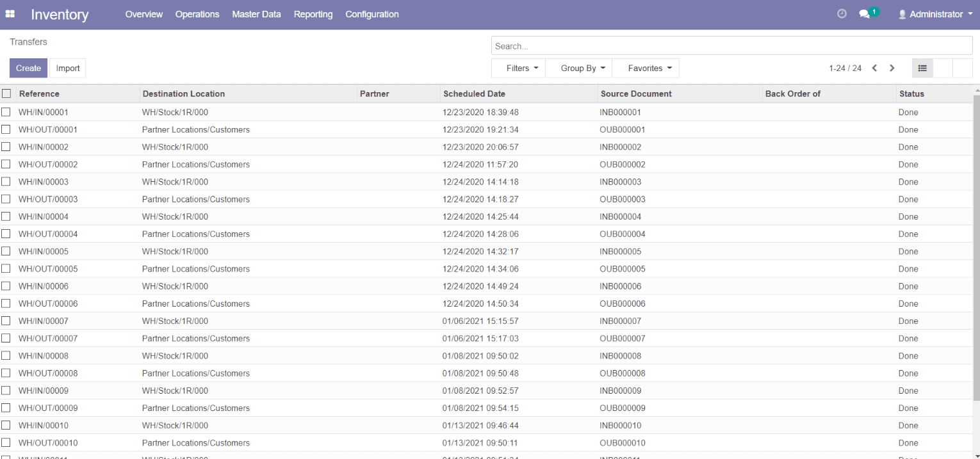Check the WH/OUT/00005 row checkbox
Viewport: 980px width, 459px height.
[x=6, y=269]
